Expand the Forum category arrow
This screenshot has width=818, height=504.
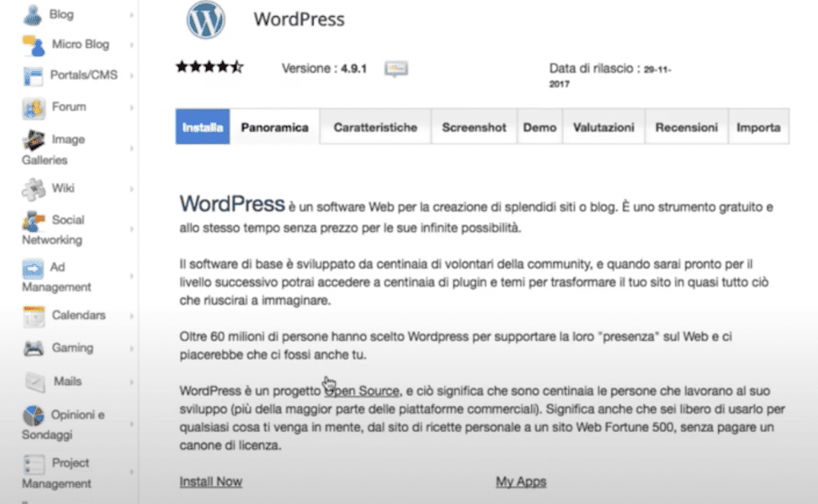coord(132,108)
